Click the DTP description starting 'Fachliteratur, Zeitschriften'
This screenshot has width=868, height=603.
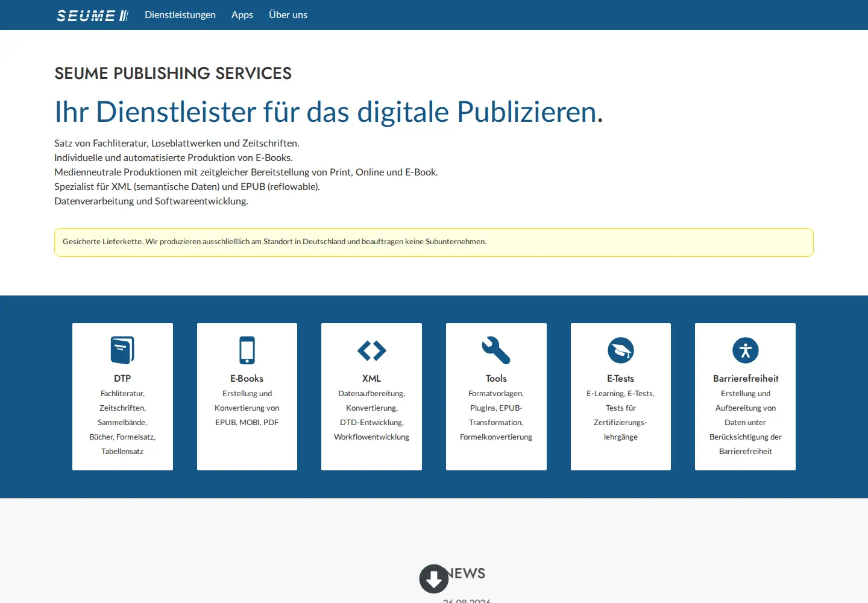tap(122, 423)
